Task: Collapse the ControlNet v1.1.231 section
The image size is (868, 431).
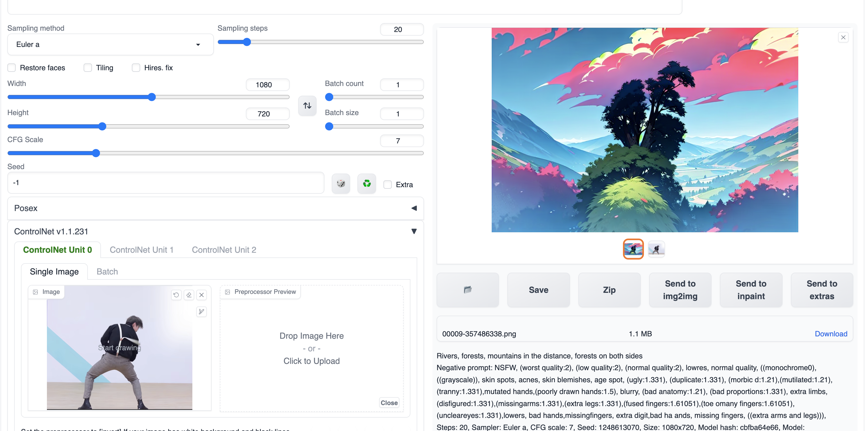Action: click(215, 231)
